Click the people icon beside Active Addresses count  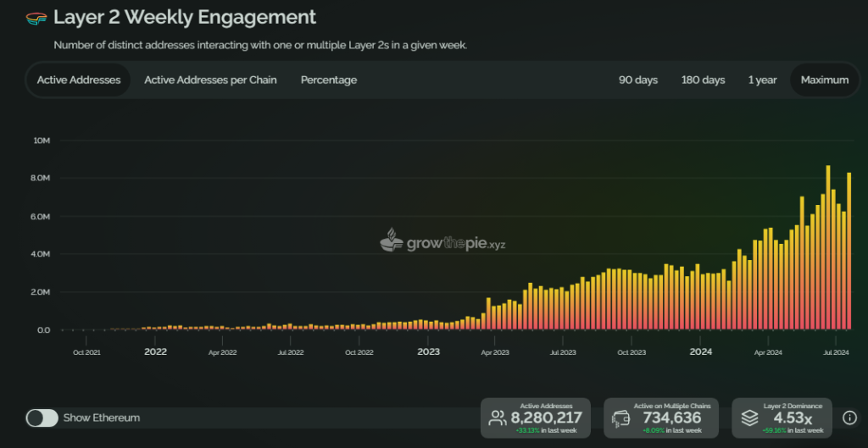pos(497,418)
